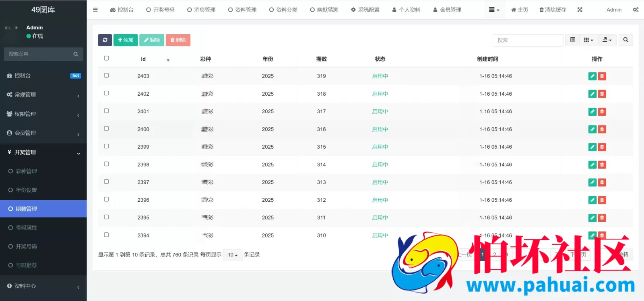
Task: Delete row 2402 with red trash icon
Action: (x=602, y=94)
